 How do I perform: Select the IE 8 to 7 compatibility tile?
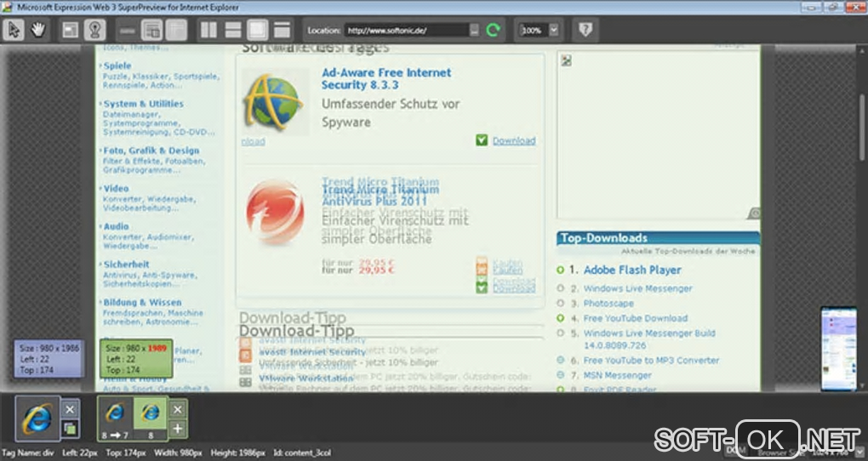pyautogui.click(x=115, y=418)
